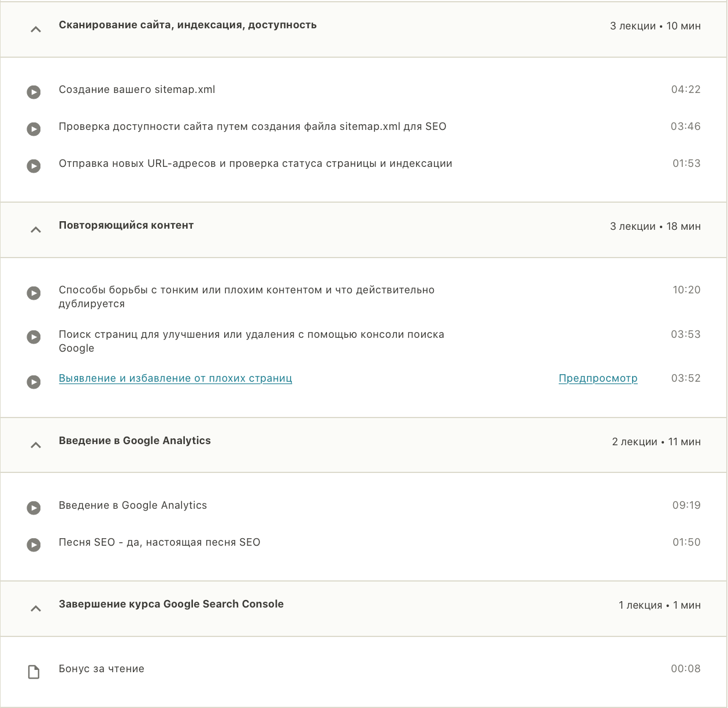This screenshot has width=728, height=708.
Task: Open the 'Предпросмотр' preview link
Action: pos(598,378)
